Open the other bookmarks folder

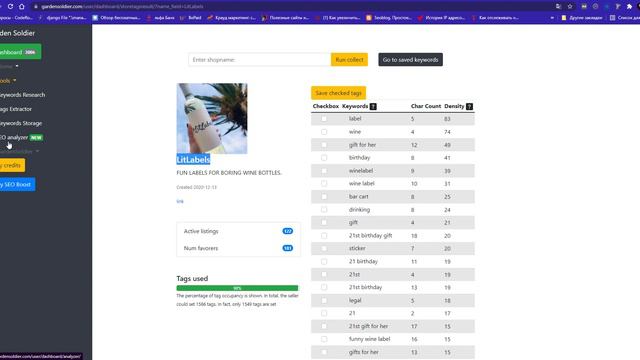click(581, 18)
